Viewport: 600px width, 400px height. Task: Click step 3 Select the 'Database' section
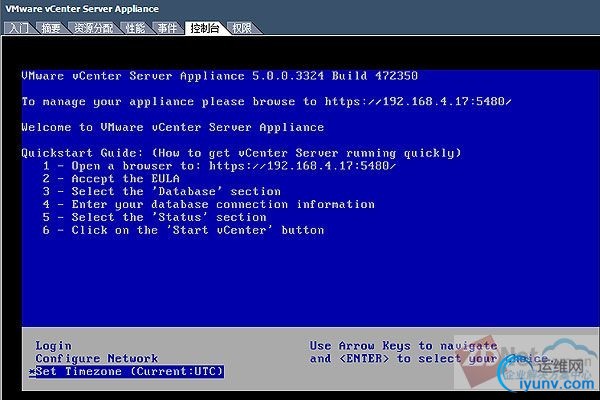[x=161, y=191]
